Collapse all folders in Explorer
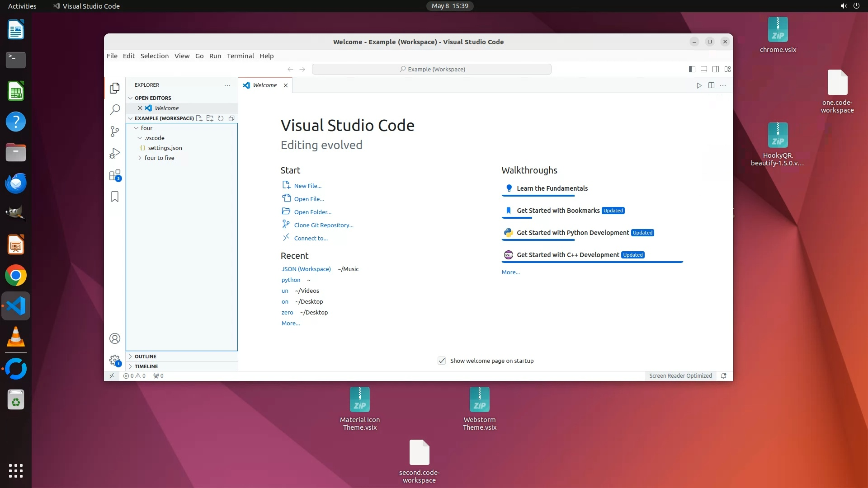The width and height of the screenshot is (868, 488). pyautogui.click(x=231, y=118)
